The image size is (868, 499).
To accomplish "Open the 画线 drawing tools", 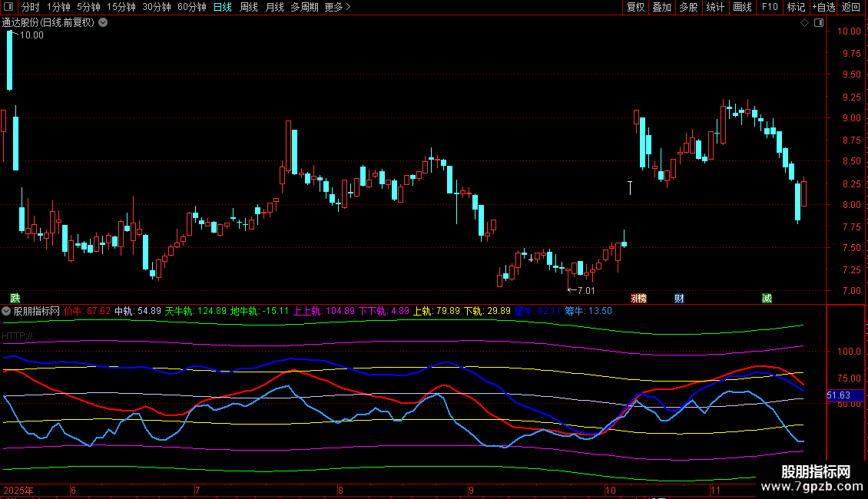I will (x=742, y=8).
